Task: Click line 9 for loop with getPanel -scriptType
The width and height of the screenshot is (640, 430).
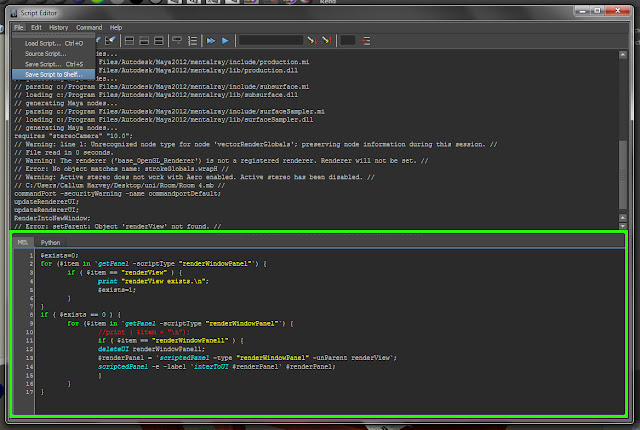Action: click(x=180, y=323)
